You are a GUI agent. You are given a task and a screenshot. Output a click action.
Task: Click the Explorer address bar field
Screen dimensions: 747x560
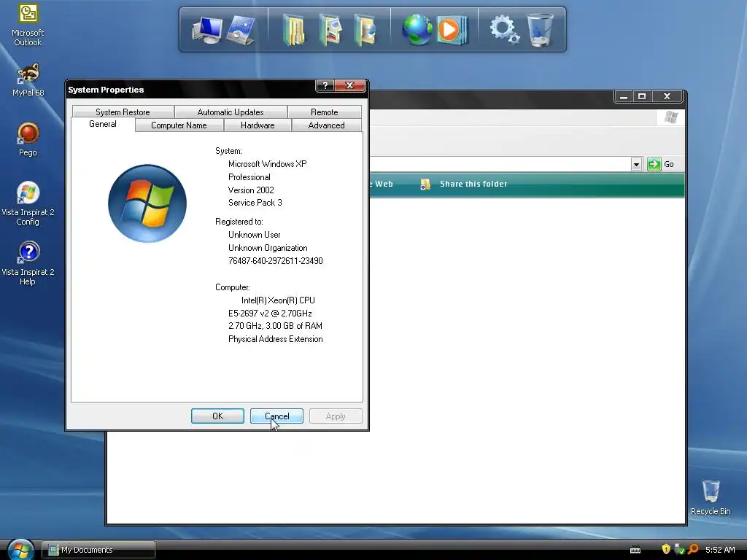(500, 164)
